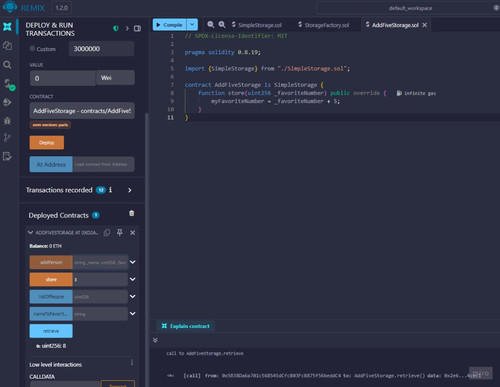Call the addPerson function button
The width and height of the screenshot is (500, 387).
51,262
